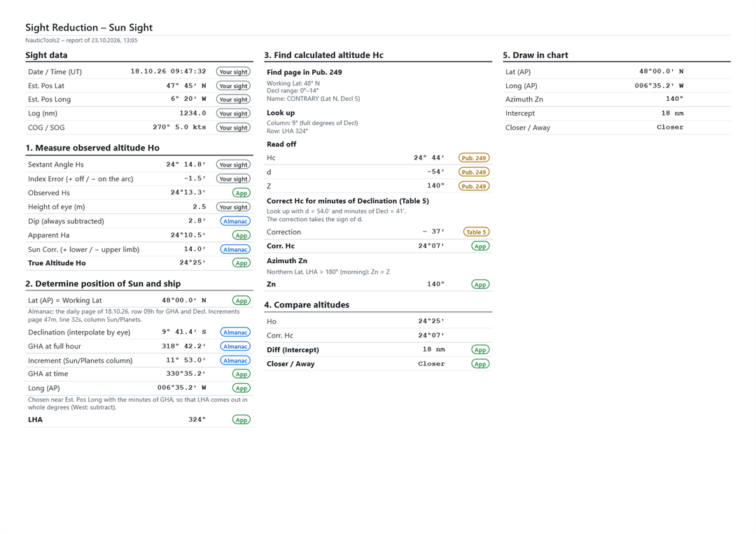Select the Azimuth Zn value under Draw in chart
This screenshot has height=534, width=756.
pos(675,99)
